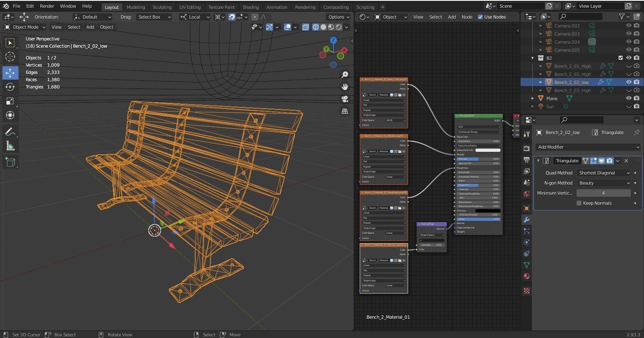The height and width of the screenshot is (338, 644).
Task: Switch to the Modeling workspace tab
Action: coord(135,7)
